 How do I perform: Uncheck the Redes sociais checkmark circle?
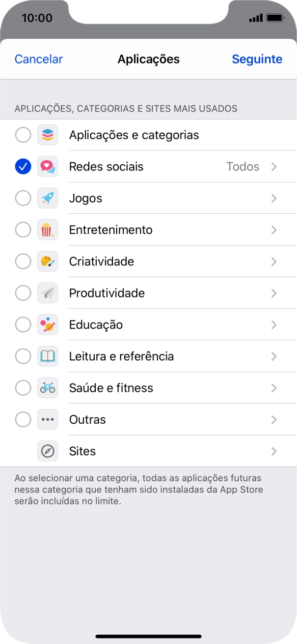[23, 167]
